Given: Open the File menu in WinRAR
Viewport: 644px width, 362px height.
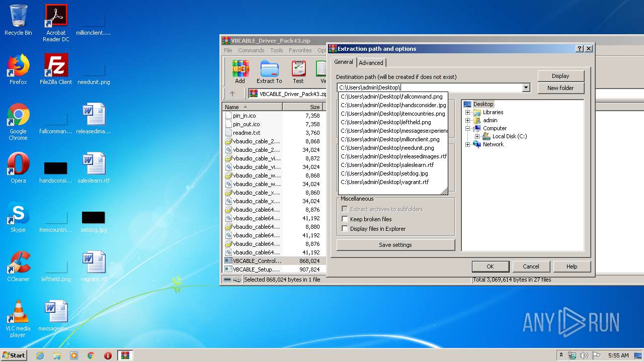Looking at the screenshot, I should click(228, 50).
